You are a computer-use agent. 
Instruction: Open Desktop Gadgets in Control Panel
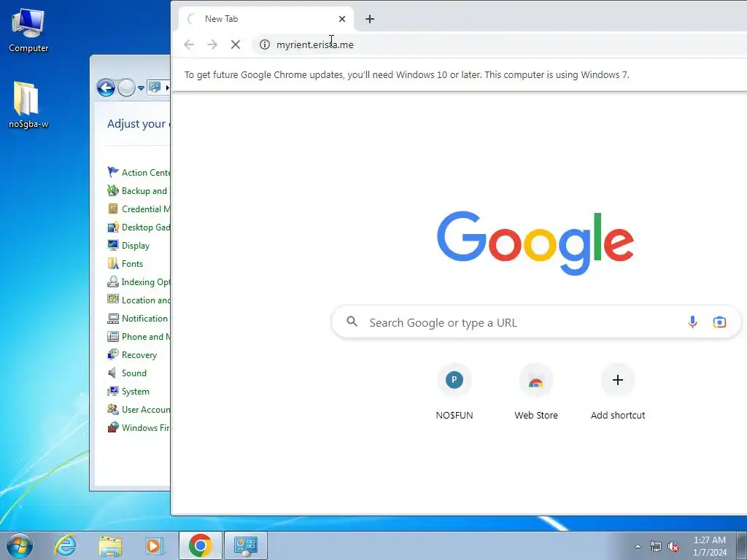click(139, 227)
